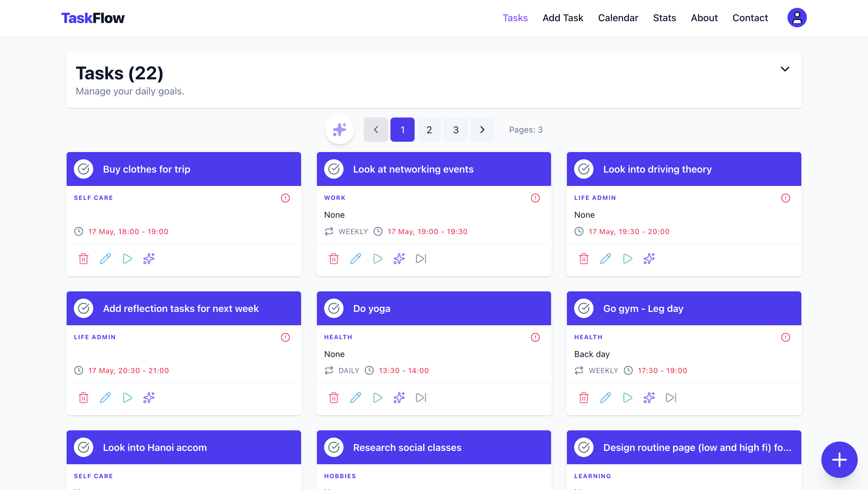This screenshot has width=868, height=490.
Task: Expand the Tasks (22) header chevron
Action: point(785,69)
